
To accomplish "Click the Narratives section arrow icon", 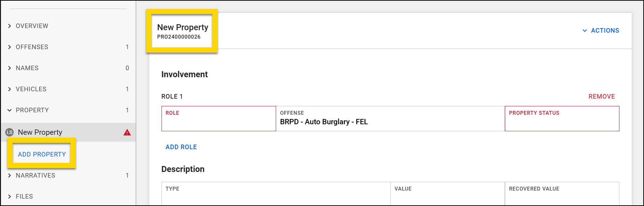I will [x=9, y=175].
